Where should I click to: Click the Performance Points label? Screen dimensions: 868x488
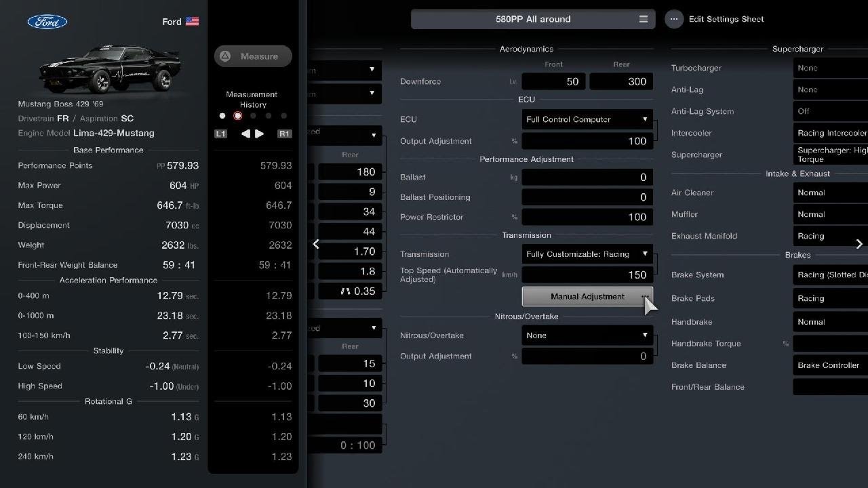coord(55,165)
